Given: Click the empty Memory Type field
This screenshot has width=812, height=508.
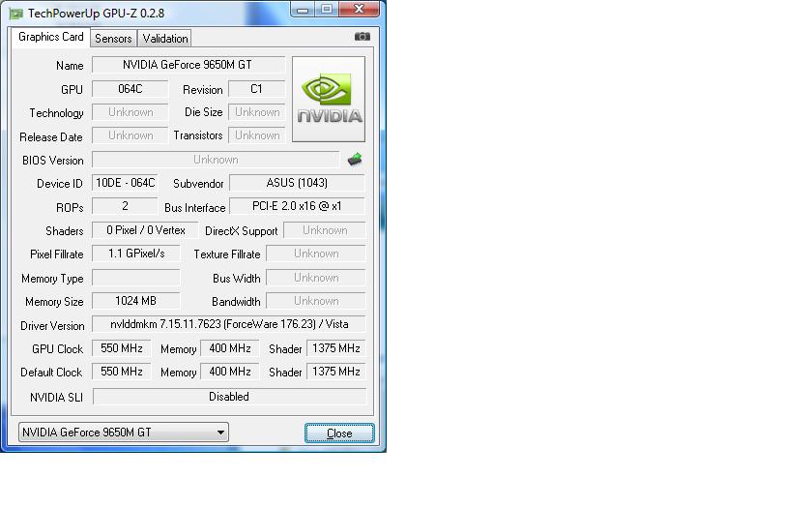Looking at the screenshot, I should [x=136, y=278].
